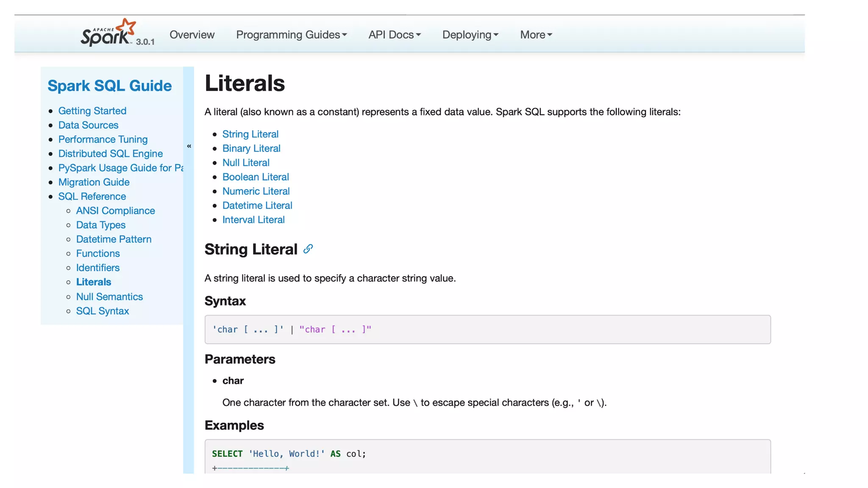
Task: Open the Migration Guide sidebar link
Action: point(94,182)
